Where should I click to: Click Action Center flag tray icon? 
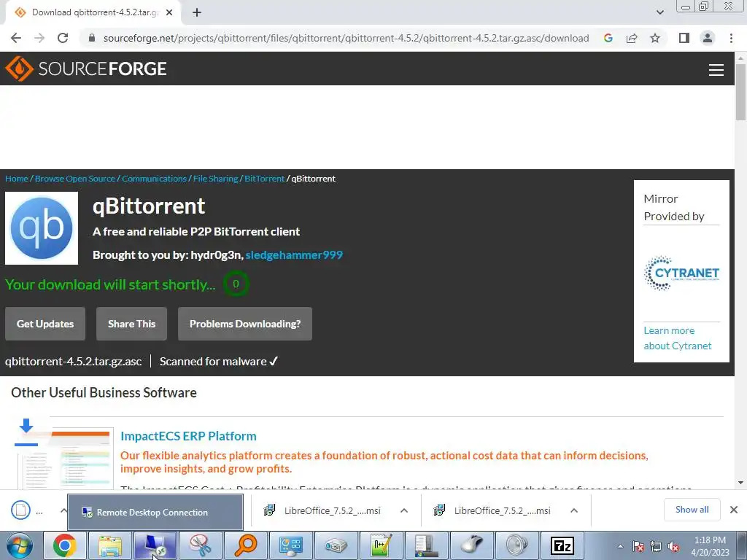[x=638, y=546]
